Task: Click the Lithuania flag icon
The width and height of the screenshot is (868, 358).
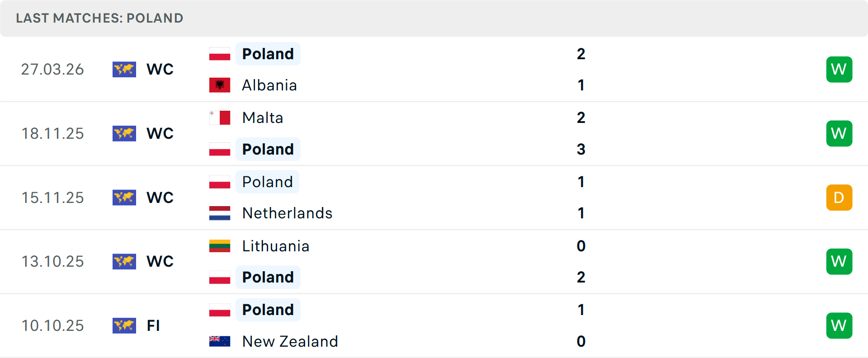Action: point(220,246)
